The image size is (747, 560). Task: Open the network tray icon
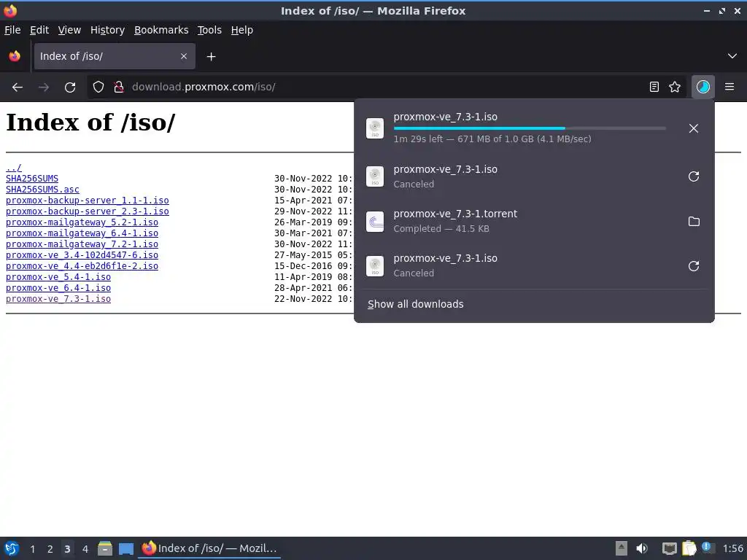tap(669, 548)
